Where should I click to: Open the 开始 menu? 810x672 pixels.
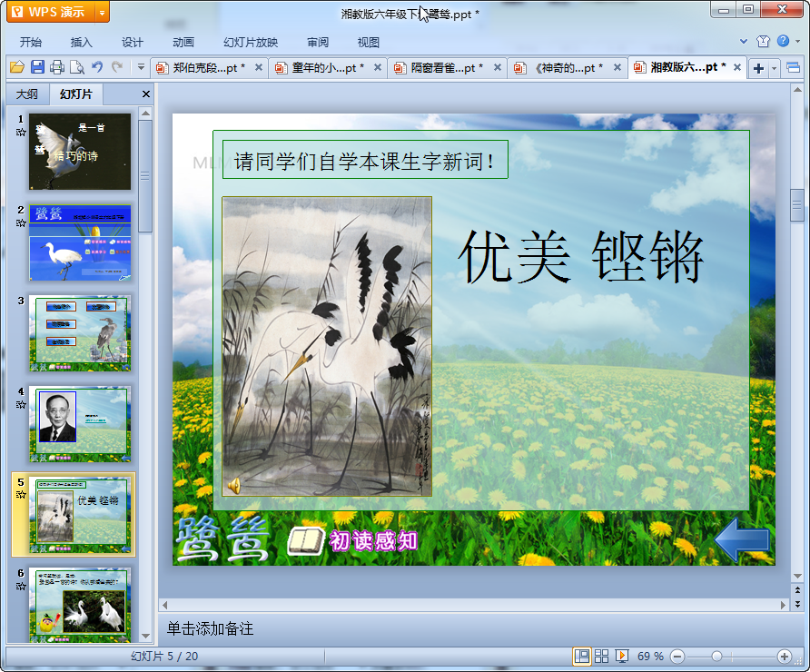coord(31,43)
